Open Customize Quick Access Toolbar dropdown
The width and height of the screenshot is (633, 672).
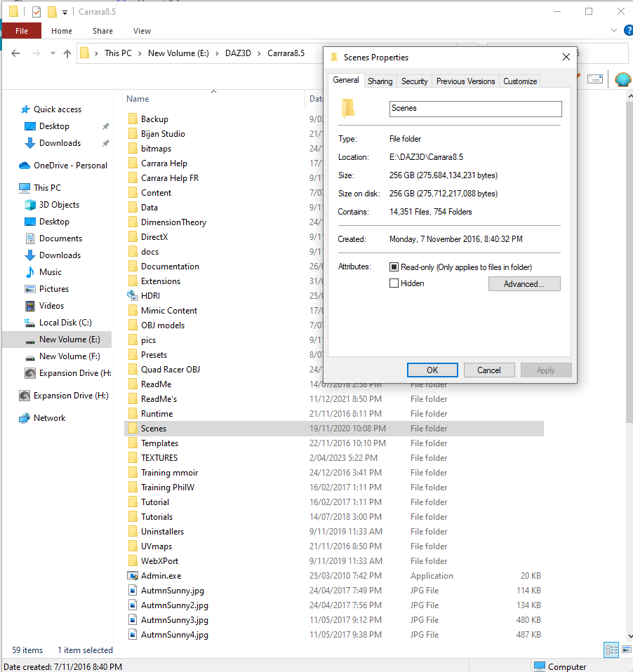click(x=65, y=13)
